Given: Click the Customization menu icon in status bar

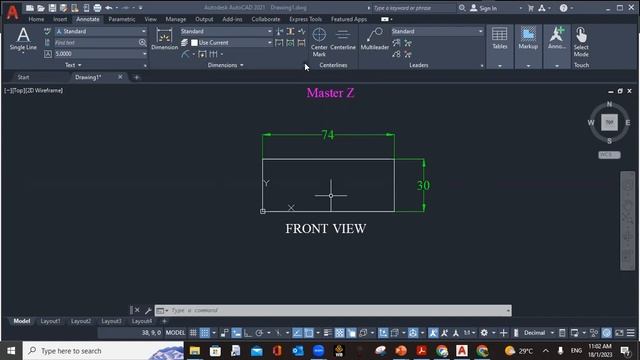Looking at the screenshot, I should 631,333.
